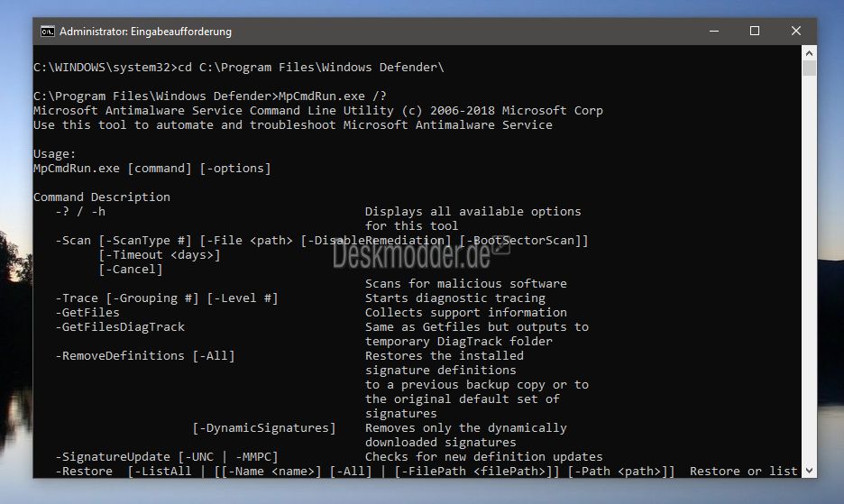Click the vertical scrollbar thumb
The width and height of the screenshot is (844, 504).
tap(809, 69)
